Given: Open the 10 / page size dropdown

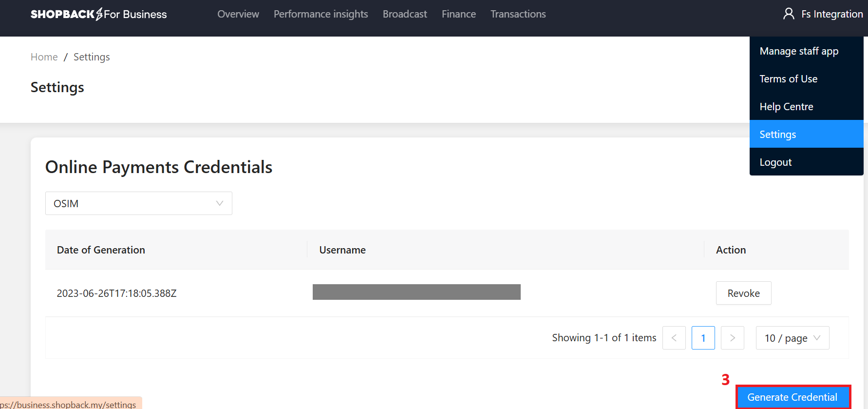Looking at the screenshot, I should (x=793, y=338).
